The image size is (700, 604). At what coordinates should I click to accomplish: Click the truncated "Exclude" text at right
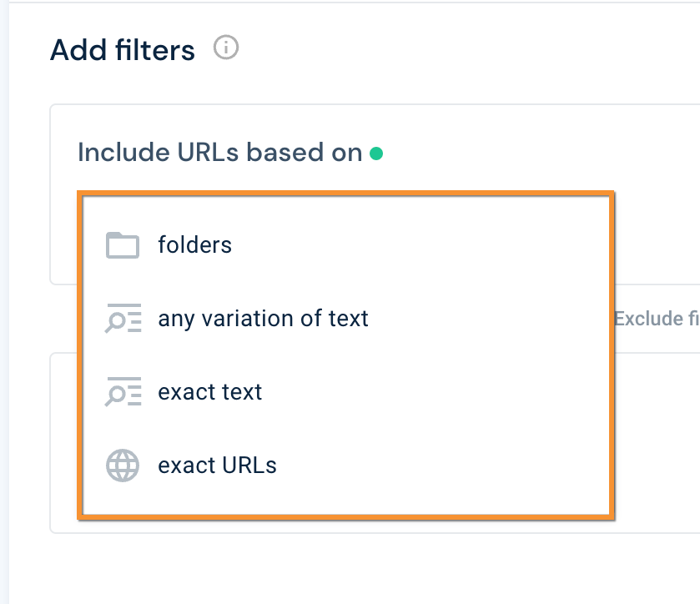coord(657,319)
